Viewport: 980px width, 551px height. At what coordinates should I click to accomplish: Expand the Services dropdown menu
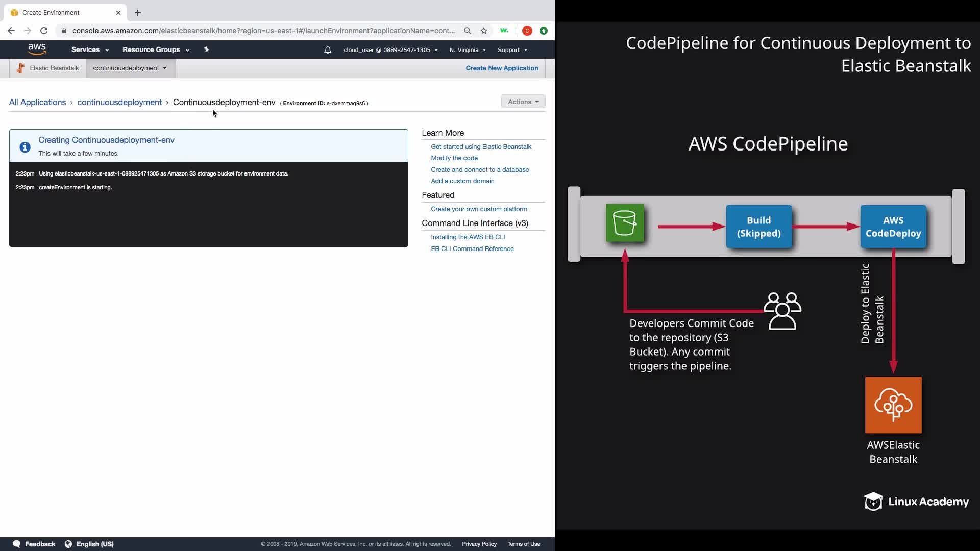click(x=90, y=49)
